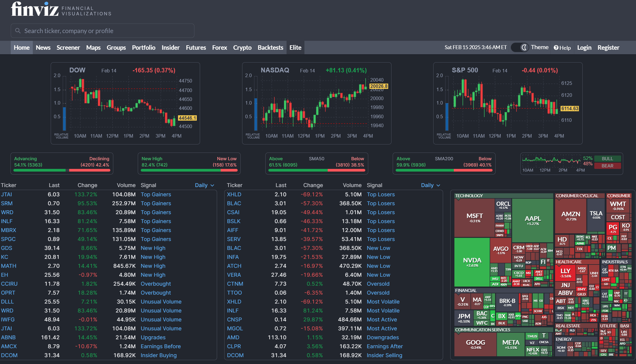Open the SRM ticker link
The height and width of the screenshot is (364, 636).
pyautogui.click(x=7, y=203)
